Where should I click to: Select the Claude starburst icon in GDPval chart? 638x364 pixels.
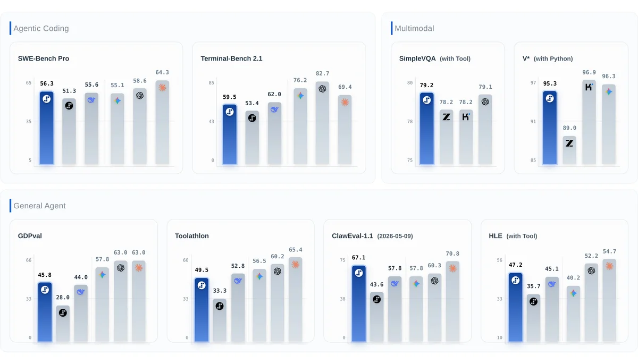(139, 267)
